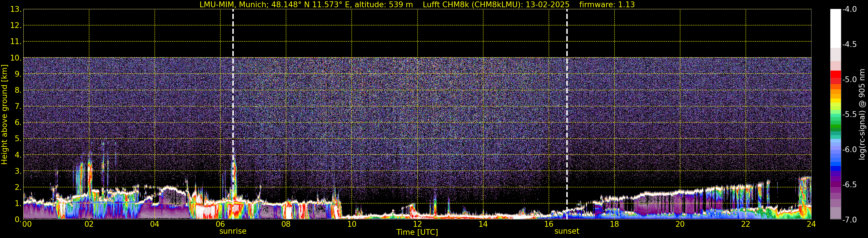Click the '2.' height axis tick label

tap(18, 188)
